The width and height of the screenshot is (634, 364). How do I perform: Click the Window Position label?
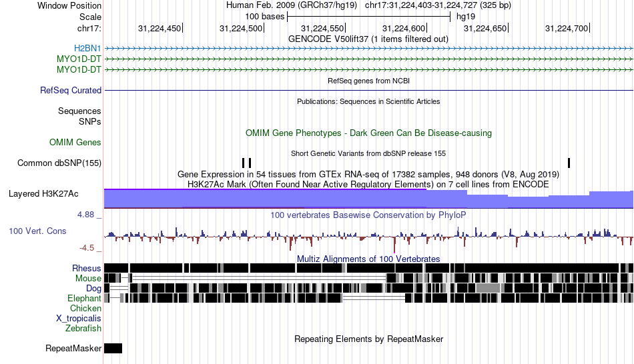coord(69,5)
